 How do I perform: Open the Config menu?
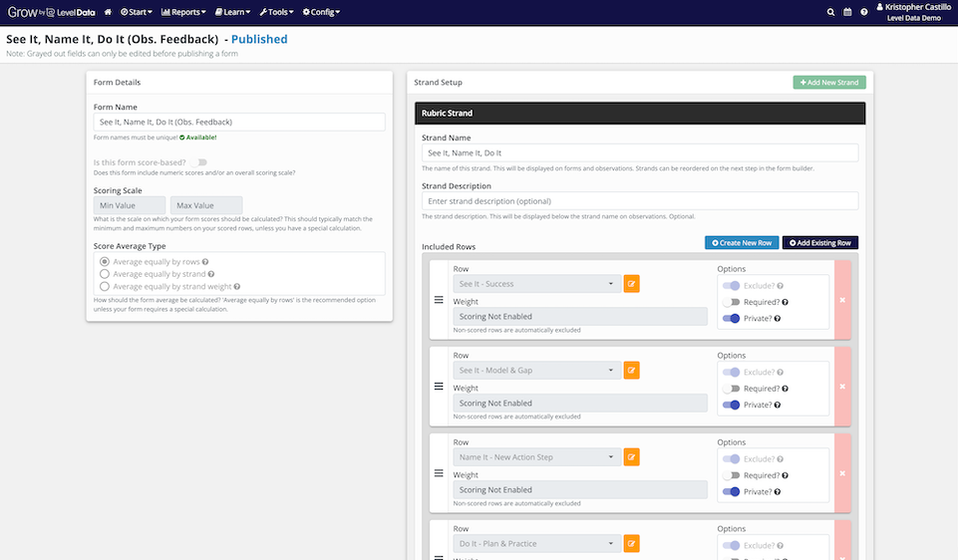click(321, 12)
